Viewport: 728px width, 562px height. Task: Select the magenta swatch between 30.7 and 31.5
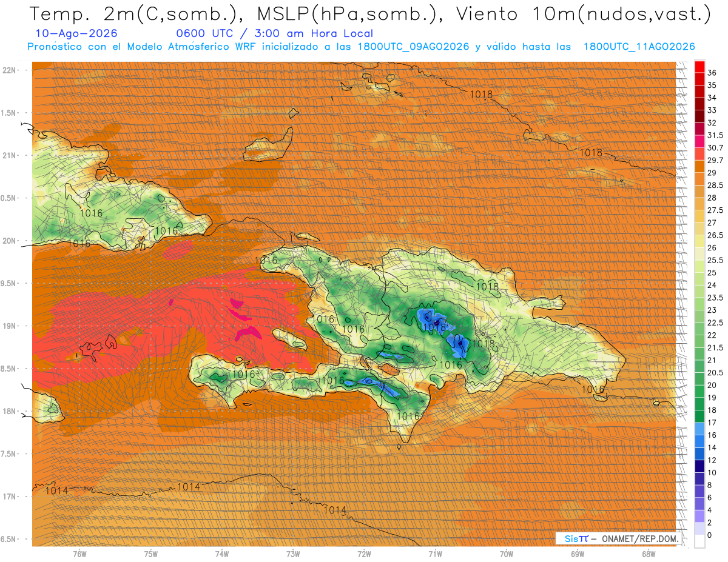pyautogui.click(x=699, y=141)
